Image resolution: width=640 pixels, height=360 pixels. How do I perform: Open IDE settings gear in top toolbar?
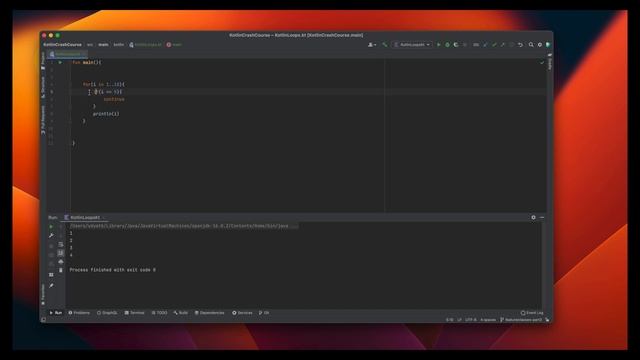tap(540, 44)
